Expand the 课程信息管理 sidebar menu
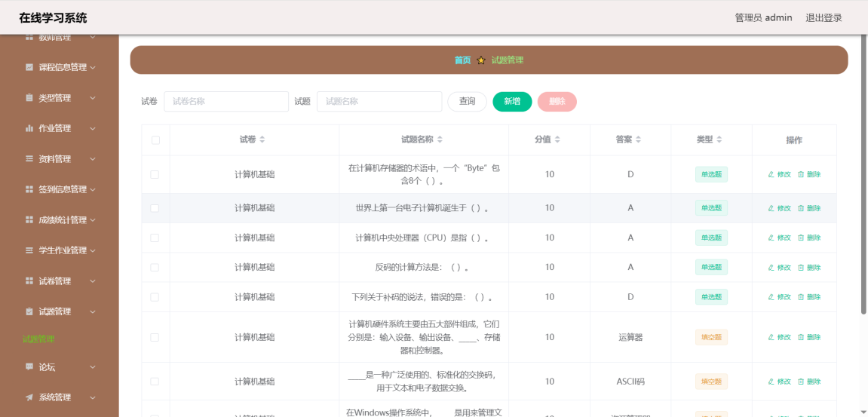Image resolution: width=868 pixels, height=417 pixels. tap(62, 67)
